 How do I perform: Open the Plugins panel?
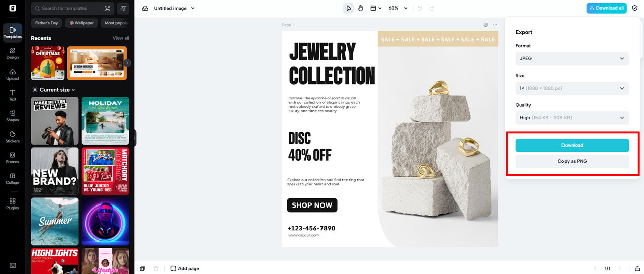pos(13,203)
